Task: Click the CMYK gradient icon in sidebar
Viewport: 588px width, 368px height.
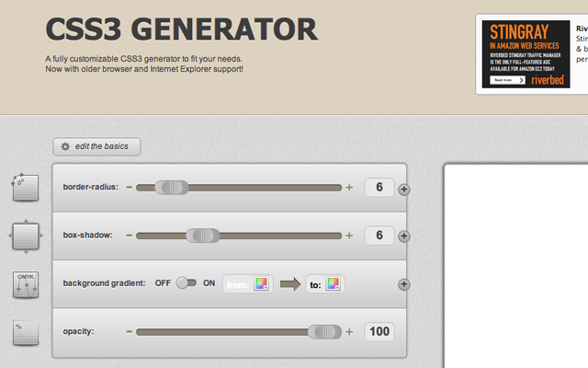Action: (x=25, y=284)
